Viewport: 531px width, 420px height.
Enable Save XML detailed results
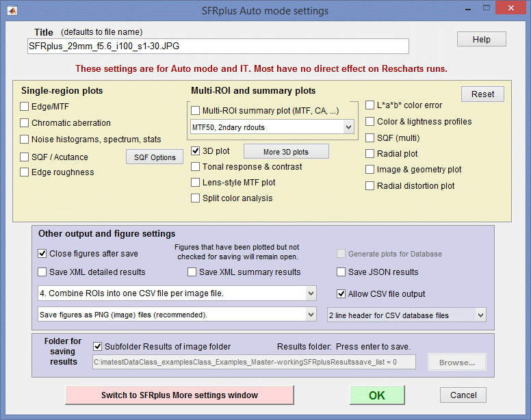click(42, 272)
